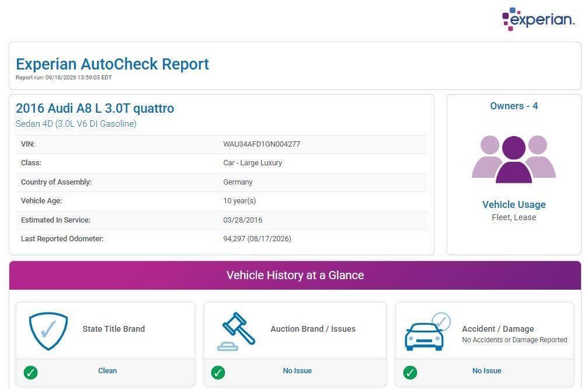This screenshot has height=389, width=588.
Task: Open No Issue under Auction Brand / Issues
Action: pos(297,371)
